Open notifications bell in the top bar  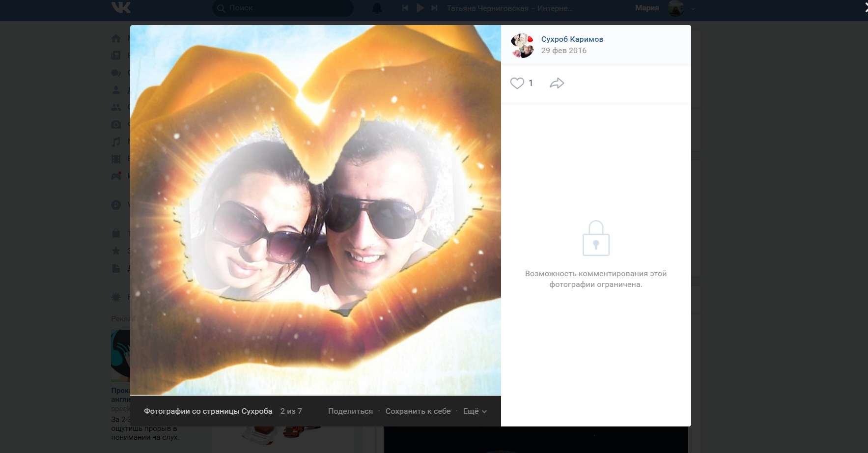377,8
